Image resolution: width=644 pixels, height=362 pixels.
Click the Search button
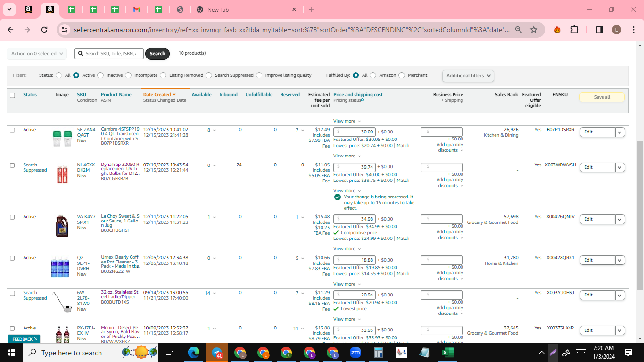pyautogui.click(x=157, y=54)
